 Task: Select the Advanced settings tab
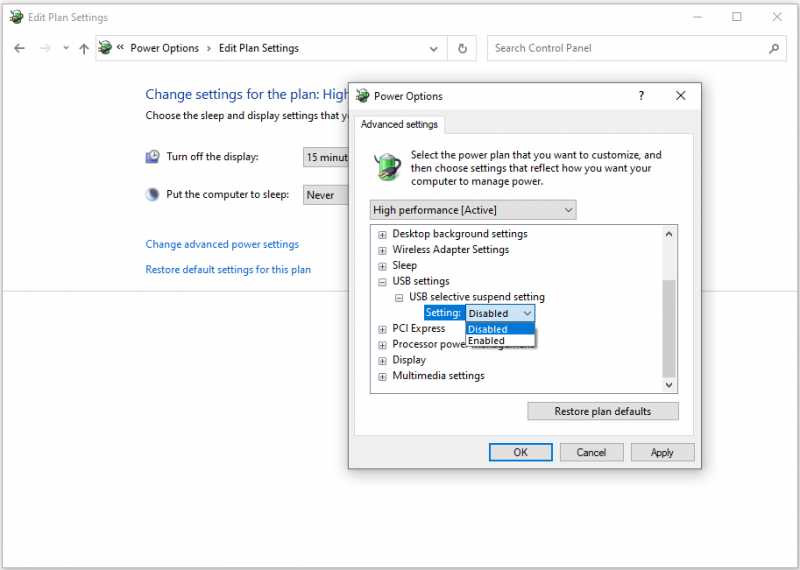[x=399, y=125]
